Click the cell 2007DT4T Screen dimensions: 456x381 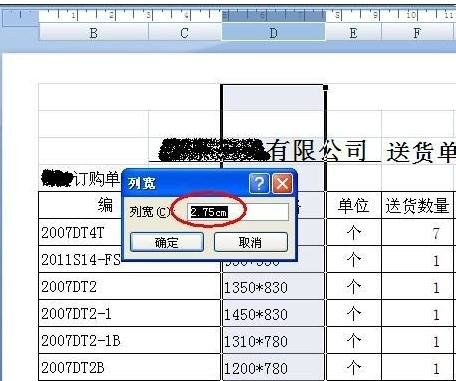pos(80,233)
